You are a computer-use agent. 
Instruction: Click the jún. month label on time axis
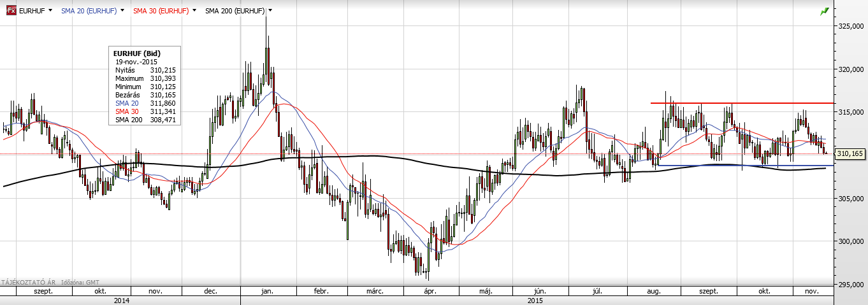542,290
